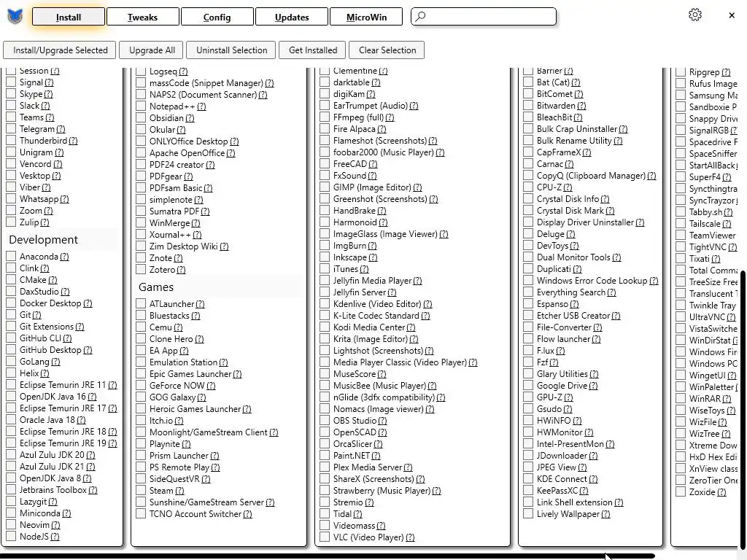This screenshot has height=560, width=747.
Task: Switch to the Config tab
Action: pos(217,17)
